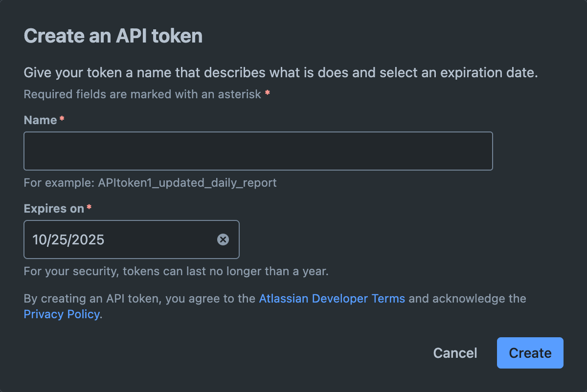Screen dimensions: 587x392
Task: Click the token naming instruction sentence
Action: [x=280, y=72]
